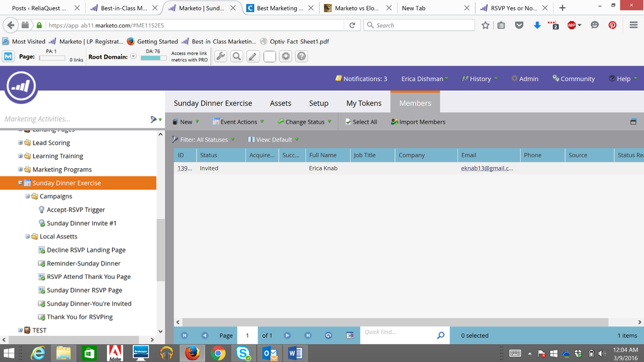
Task: Expand the Marketing Programs folder
Action: (x=20, y=169)
